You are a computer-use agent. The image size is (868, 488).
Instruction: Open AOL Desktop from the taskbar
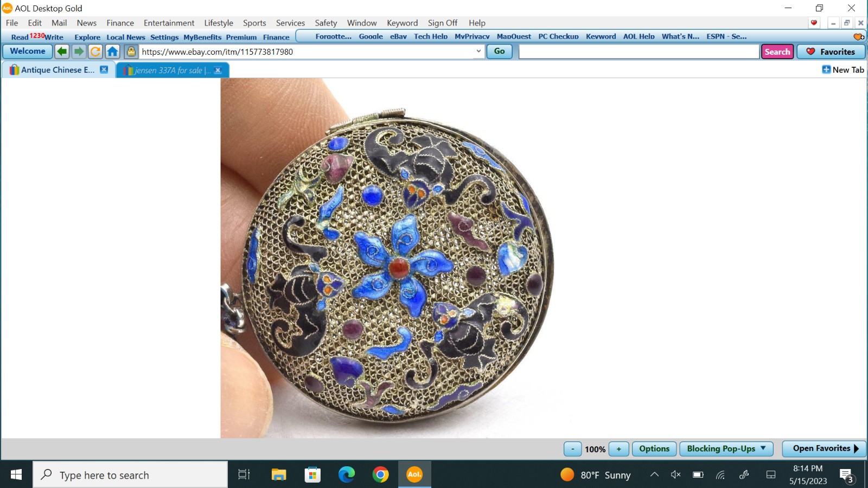pyautogui.click(x=414, y=474)
